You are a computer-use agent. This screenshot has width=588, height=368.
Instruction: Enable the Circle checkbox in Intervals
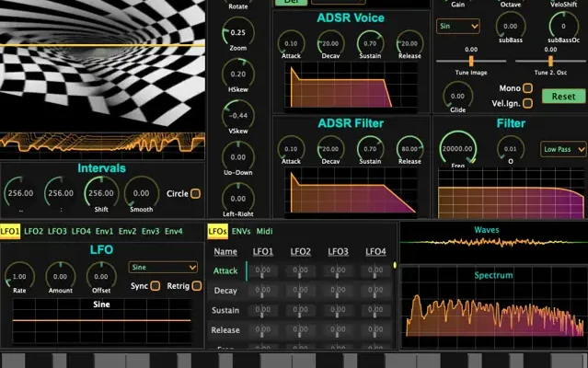(x=195, y=194)
